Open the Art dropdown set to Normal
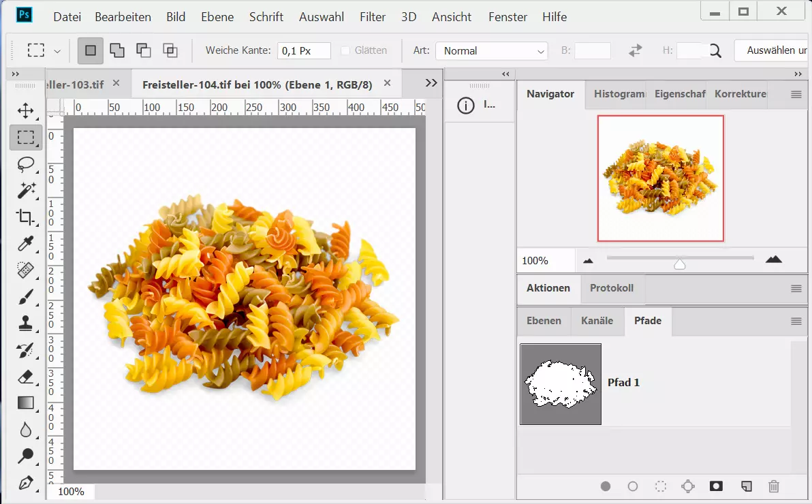The image size is (812, 504). pos(491,51)
